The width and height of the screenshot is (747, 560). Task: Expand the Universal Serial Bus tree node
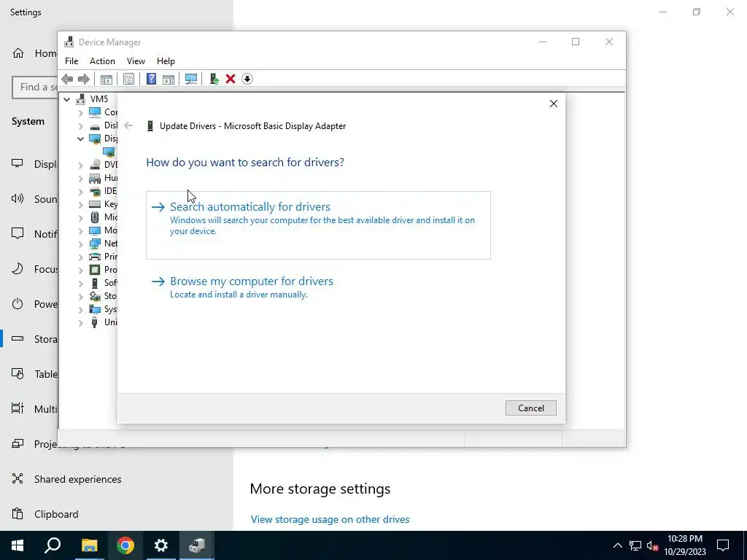tap(80, 322)
